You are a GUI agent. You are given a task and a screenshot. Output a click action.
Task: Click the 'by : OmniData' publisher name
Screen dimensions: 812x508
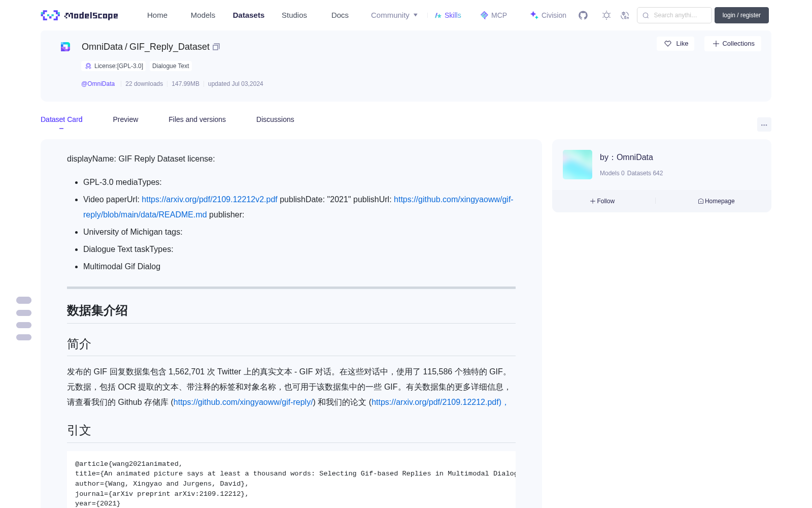coord(626,157)
